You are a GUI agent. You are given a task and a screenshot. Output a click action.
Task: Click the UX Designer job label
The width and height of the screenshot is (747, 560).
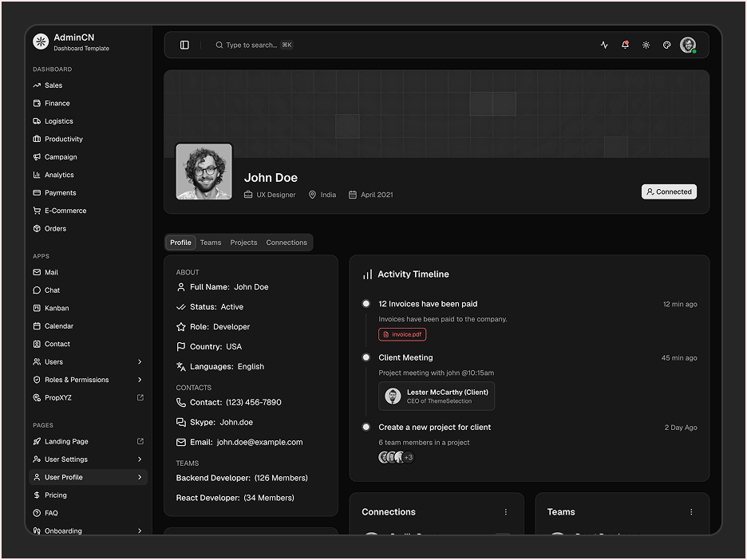[270, 195]
